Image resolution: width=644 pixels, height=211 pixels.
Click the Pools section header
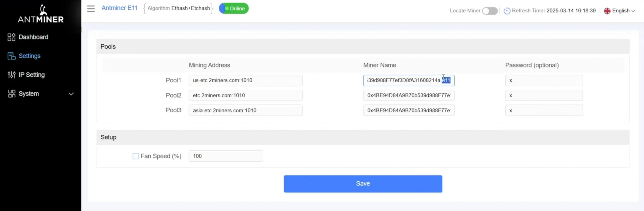pyautogui.click(x=363, y=47)
